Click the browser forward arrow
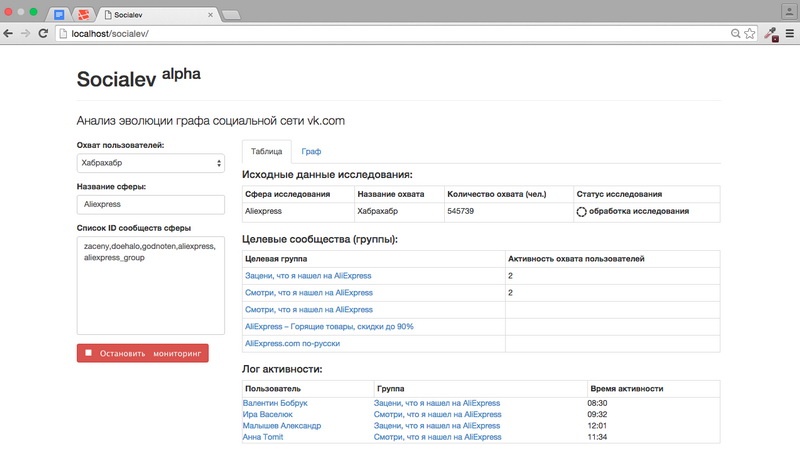The height and width of the screenshot is (470, 800). [x=26, y=33]
